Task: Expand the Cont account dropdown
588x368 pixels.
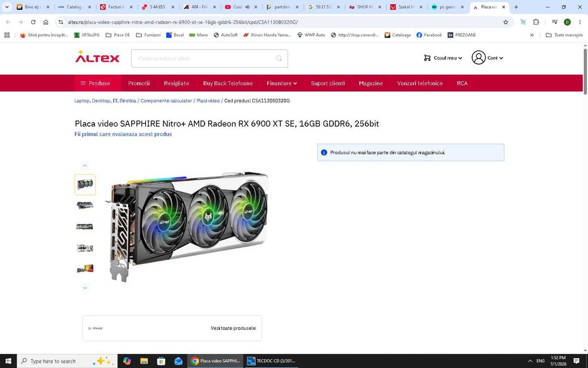Action: tap(501, 58)
